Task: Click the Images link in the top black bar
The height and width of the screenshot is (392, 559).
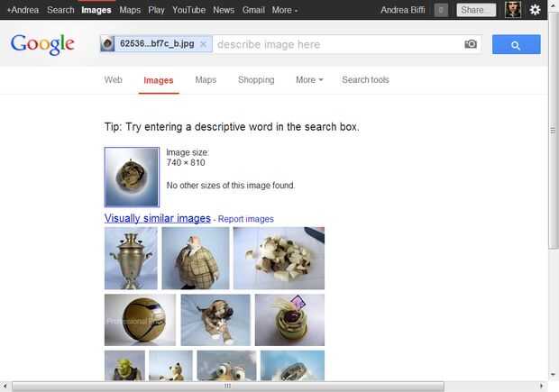Action: pyautogui.click(x=96, y=10)
